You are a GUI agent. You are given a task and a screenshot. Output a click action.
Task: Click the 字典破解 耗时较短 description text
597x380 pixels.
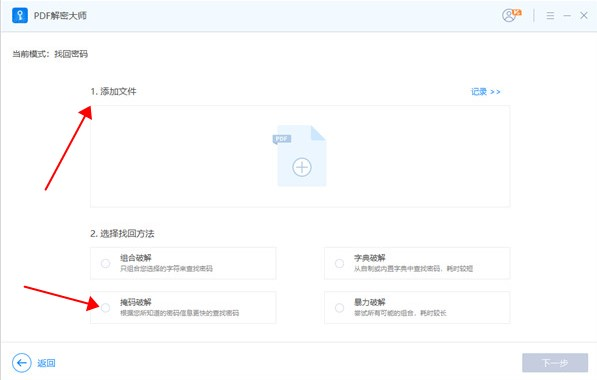413,269
